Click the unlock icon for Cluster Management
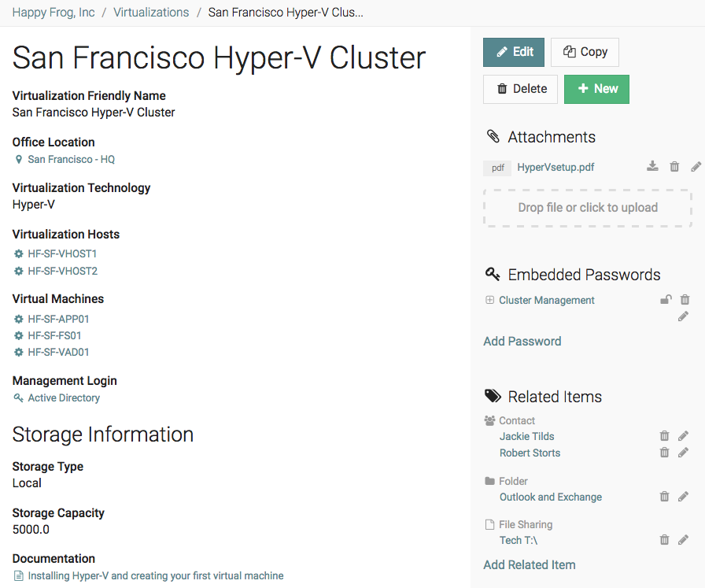 tap(666, 300)
